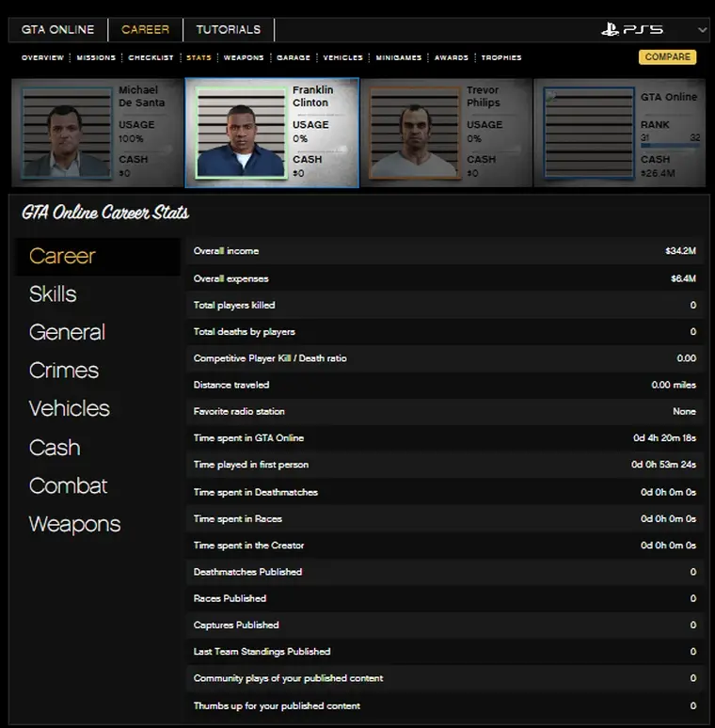715x728 pixels.
Task: Go to the WEAPONS sub-navigation link
Action: click(244, 57)
